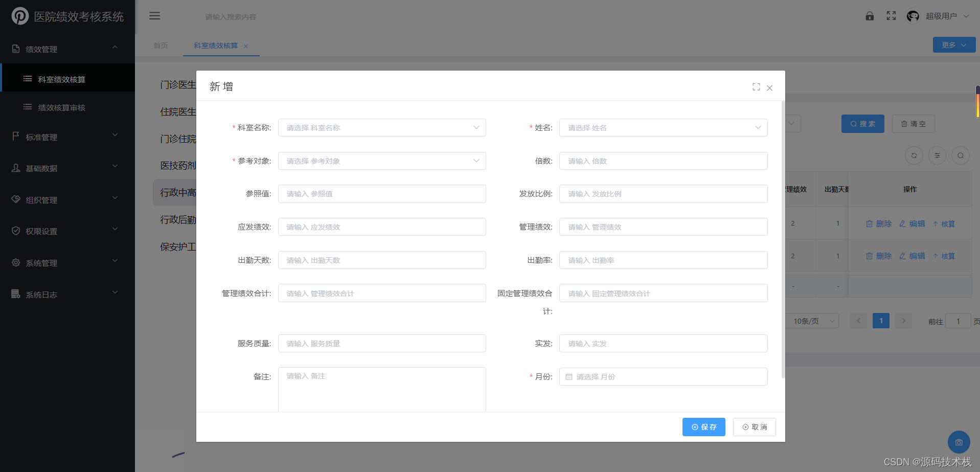Viewport: 980px width, 472px height.
Task: Click the refresh circular icon above table
Action: 914,155
